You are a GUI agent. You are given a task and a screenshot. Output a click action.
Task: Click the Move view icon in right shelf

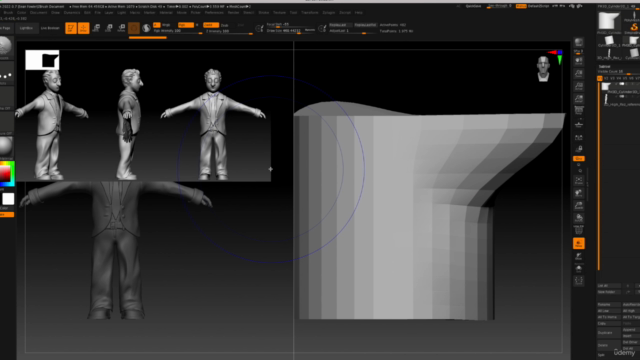pyautogui.click(x=578, y=193)
